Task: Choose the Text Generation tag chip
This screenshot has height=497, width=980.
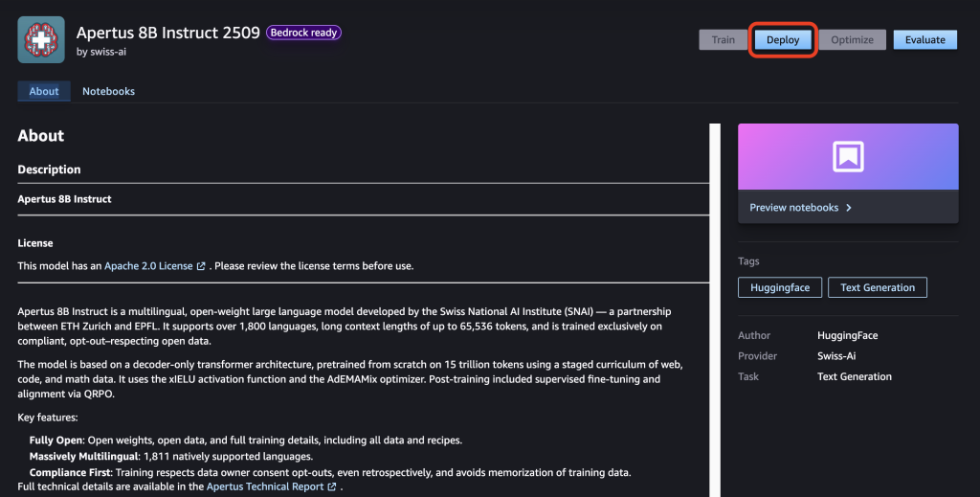Action: click(x=877, y=287)
